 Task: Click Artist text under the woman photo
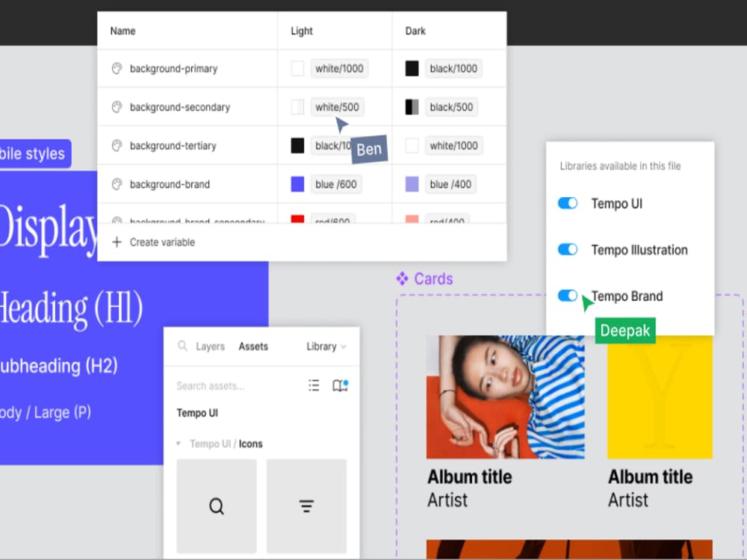447,500
